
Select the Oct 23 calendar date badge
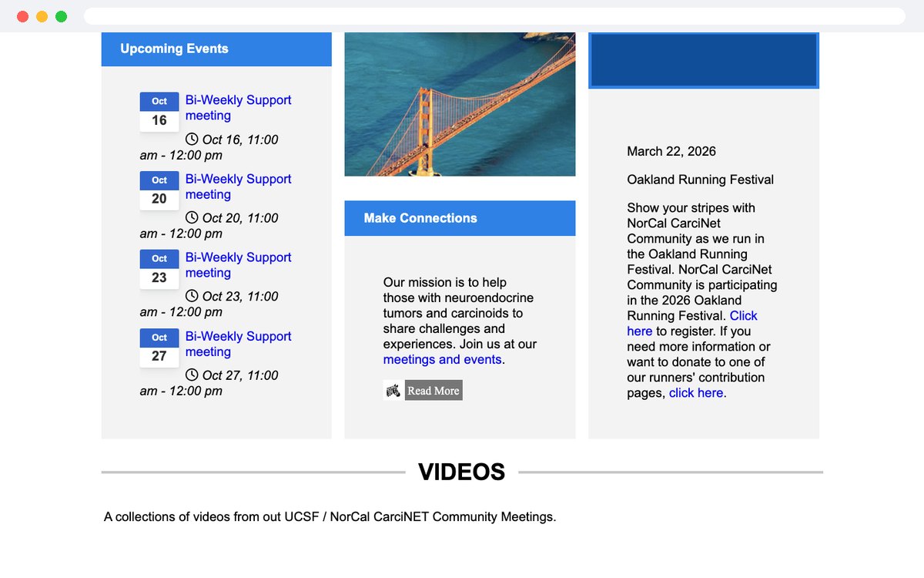159,269
